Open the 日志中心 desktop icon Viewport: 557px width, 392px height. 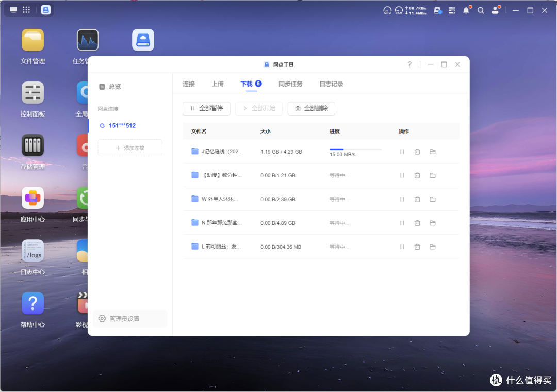[x=32, y=251]
